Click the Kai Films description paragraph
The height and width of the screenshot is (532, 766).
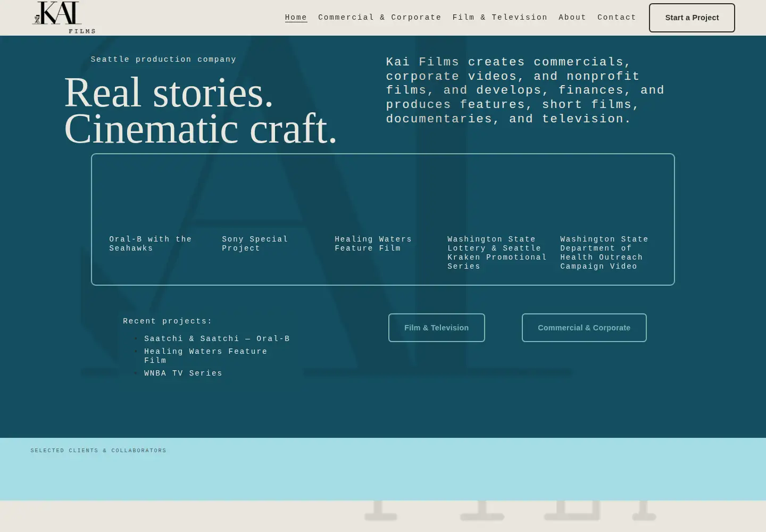(x=526, y=90)
